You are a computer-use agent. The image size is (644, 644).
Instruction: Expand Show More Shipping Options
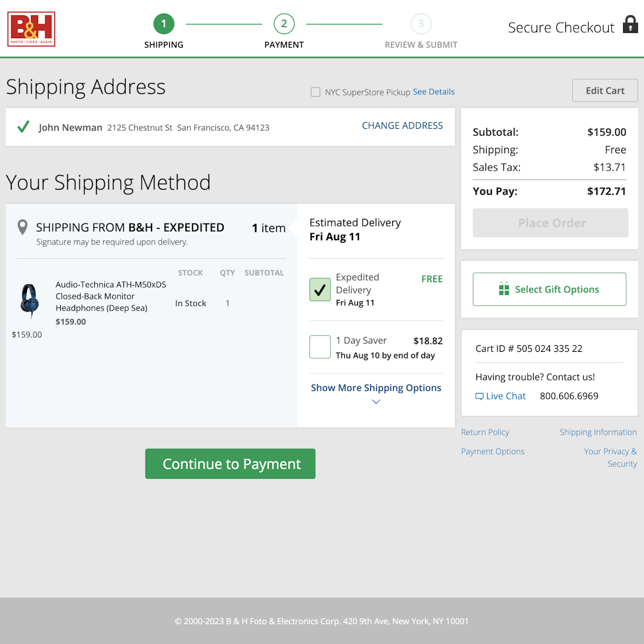[376, 388]
